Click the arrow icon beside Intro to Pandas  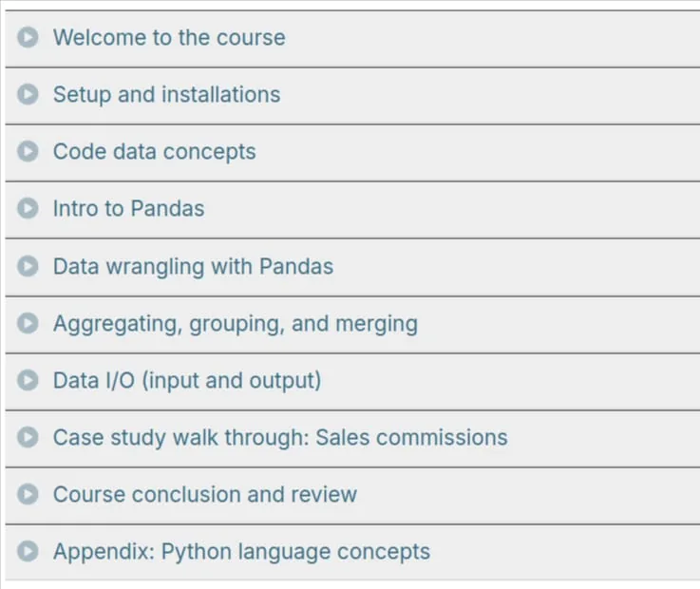tap(28, 208)
